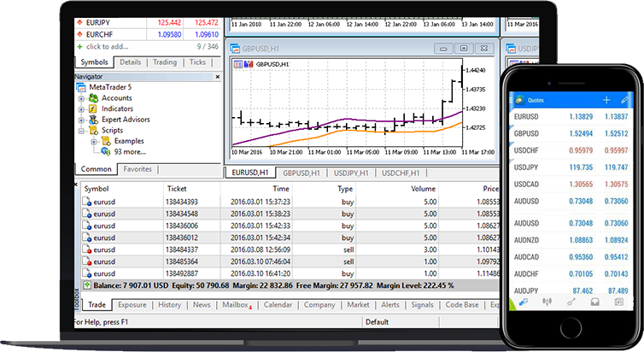The width and height of the screenshot is (644, 352).
Task: Select '93 more...' under Scripts
Action: coord(130,151)
